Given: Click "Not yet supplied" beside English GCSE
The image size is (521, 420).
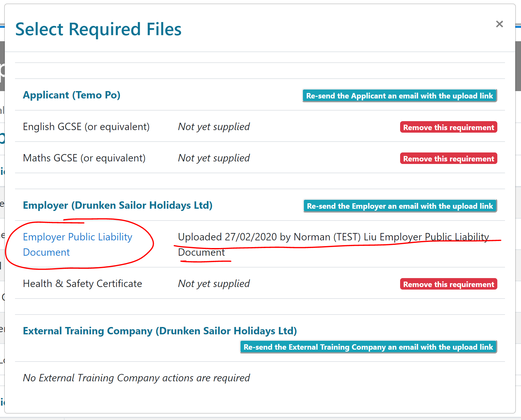Looking at the screenshot, I should pos(214,127).
